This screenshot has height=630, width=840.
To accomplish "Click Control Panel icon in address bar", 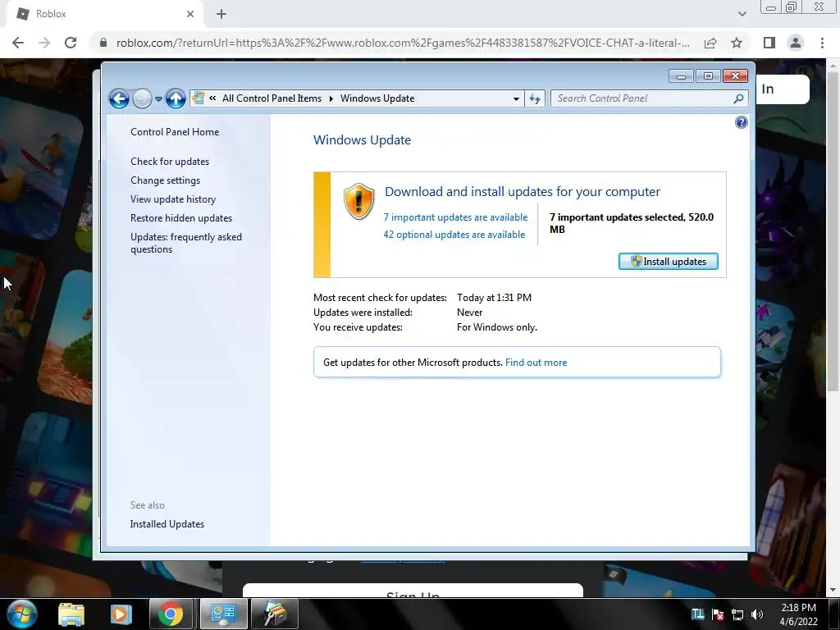I will click(x=199, y=98).
